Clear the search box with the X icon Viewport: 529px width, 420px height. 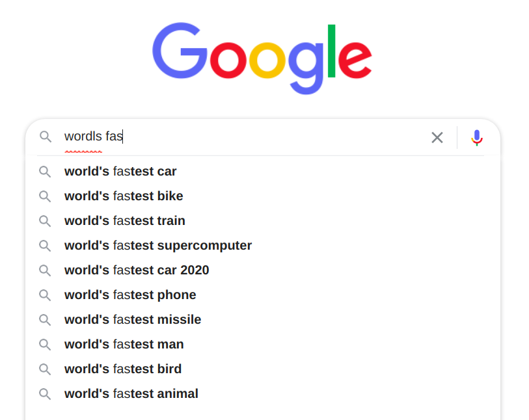click(x=437, y=137)
